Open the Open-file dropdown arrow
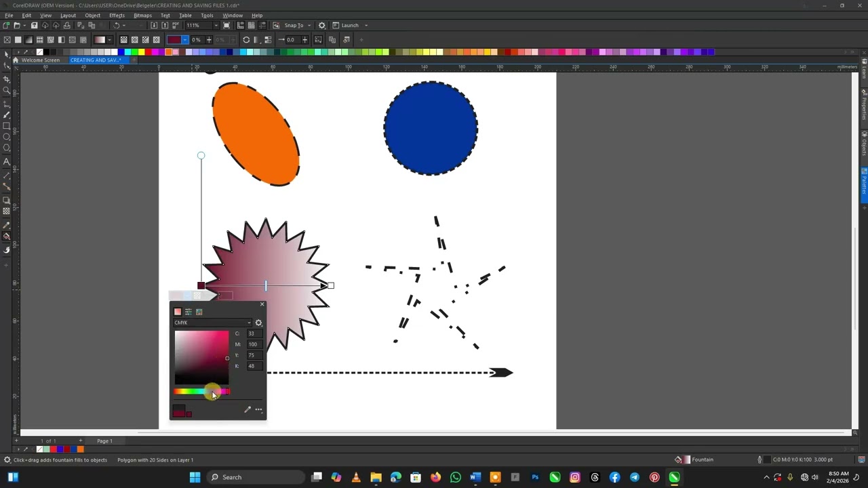 click(25, 26)
